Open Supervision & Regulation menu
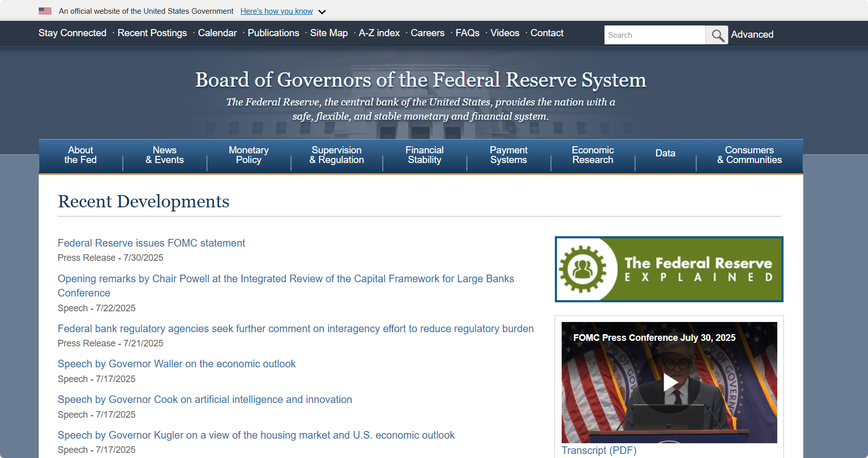868x458 pixels. pyautogui.click(x=337, y=155)
